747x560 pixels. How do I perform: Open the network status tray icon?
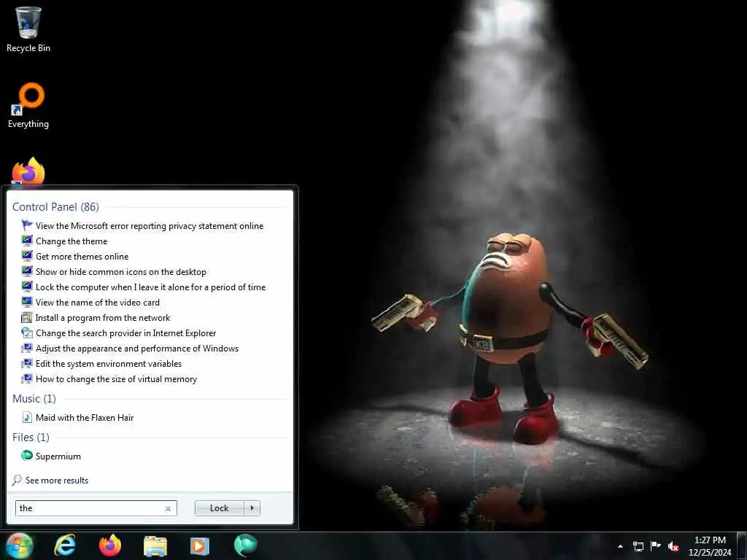[638, 546]
